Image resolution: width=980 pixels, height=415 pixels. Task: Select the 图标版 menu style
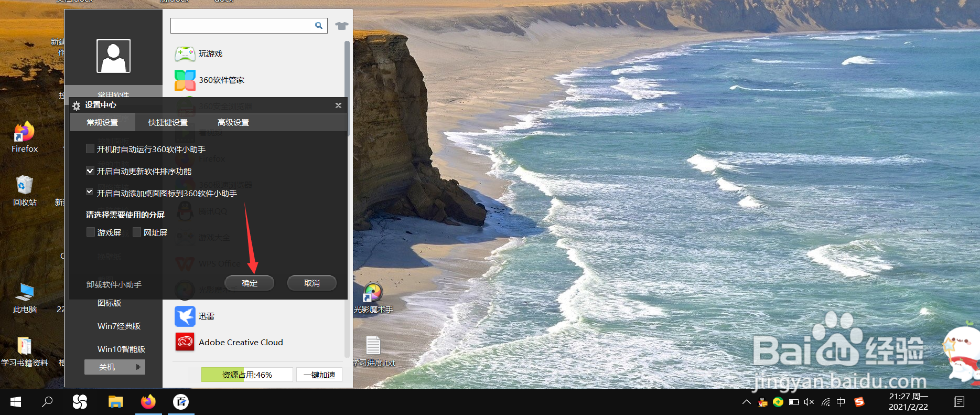point(110,303)
